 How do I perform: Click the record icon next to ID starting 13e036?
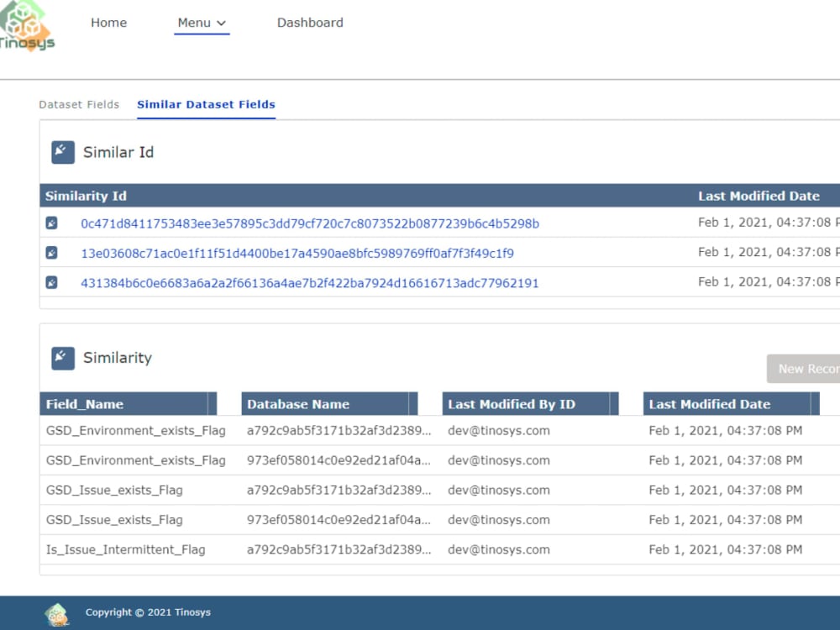[52, 252]
